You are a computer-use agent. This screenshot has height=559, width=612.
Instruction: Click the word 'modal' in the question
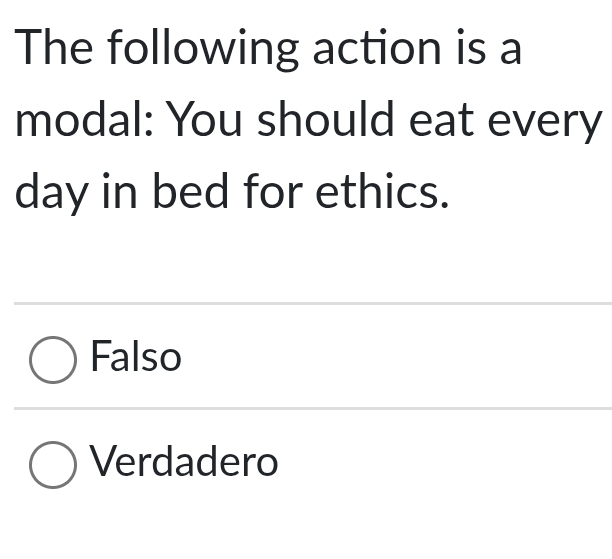pos(80,121)
